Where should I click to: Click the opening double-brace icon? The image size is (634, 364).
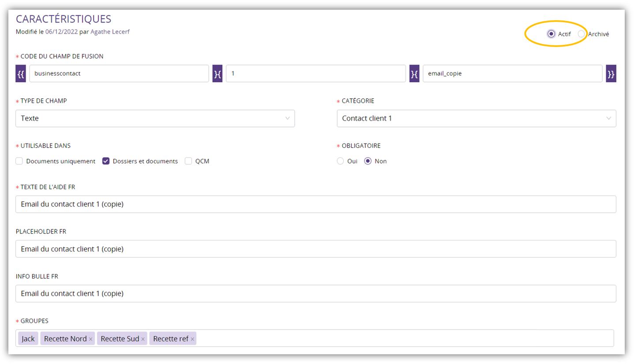click(x=21, y=74)
